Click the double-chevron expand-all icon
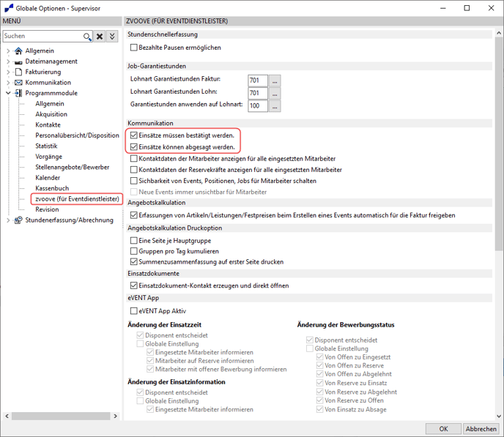The width and height of the screenshot is (504, 437). coord(112,37)
